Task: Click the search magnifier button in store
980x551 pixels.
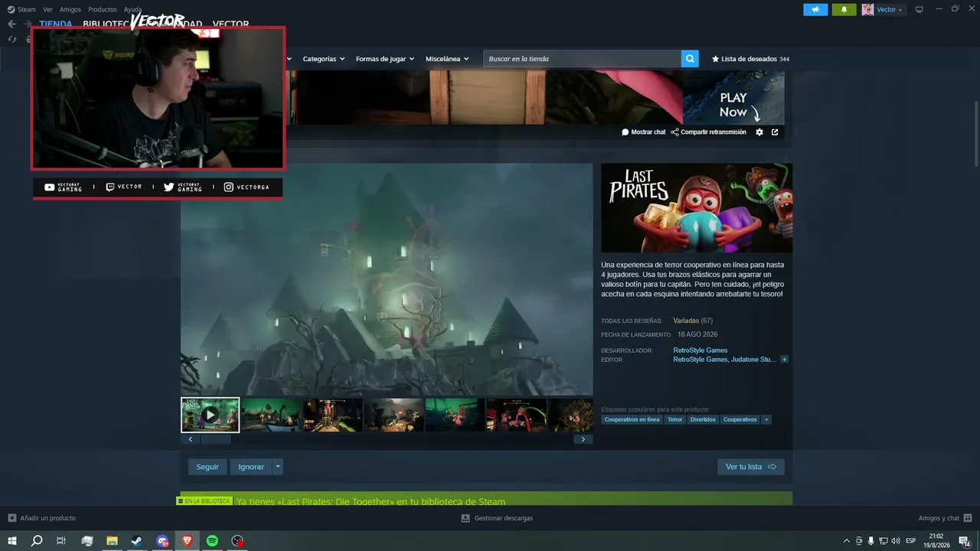Action: [x=690, y=59]
